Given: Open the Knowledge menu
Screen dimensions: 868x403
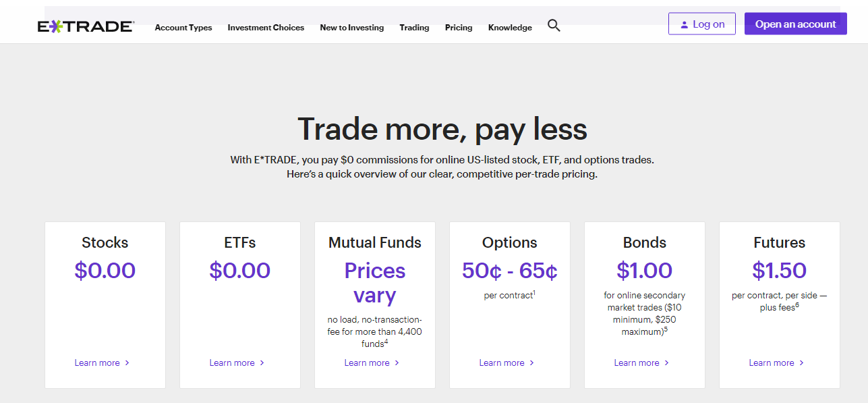Looking at the screenshot, I should 510,28.
